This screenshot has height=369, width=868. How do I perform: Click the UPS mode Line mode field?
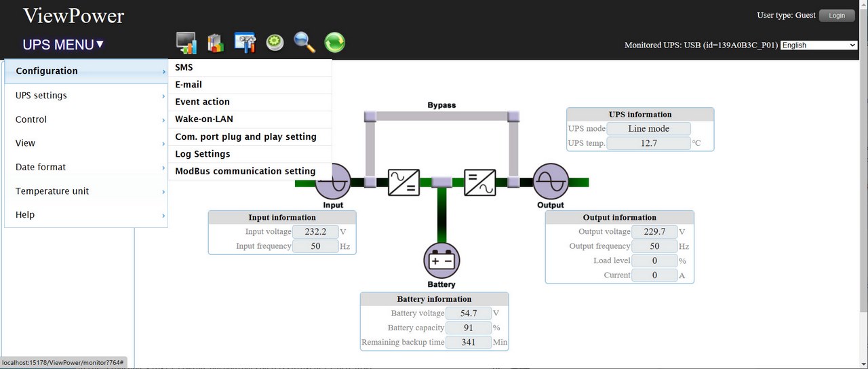point(648,129)
